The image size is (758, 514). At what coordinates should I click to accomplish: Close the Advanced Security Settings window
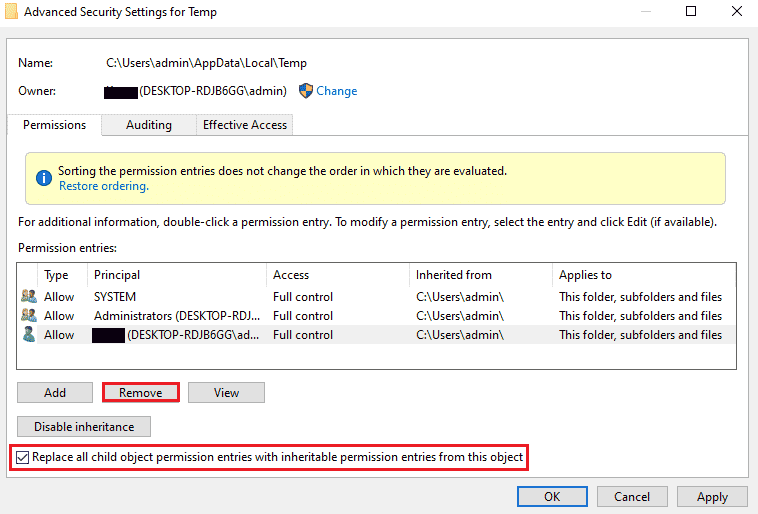(737, 11)
